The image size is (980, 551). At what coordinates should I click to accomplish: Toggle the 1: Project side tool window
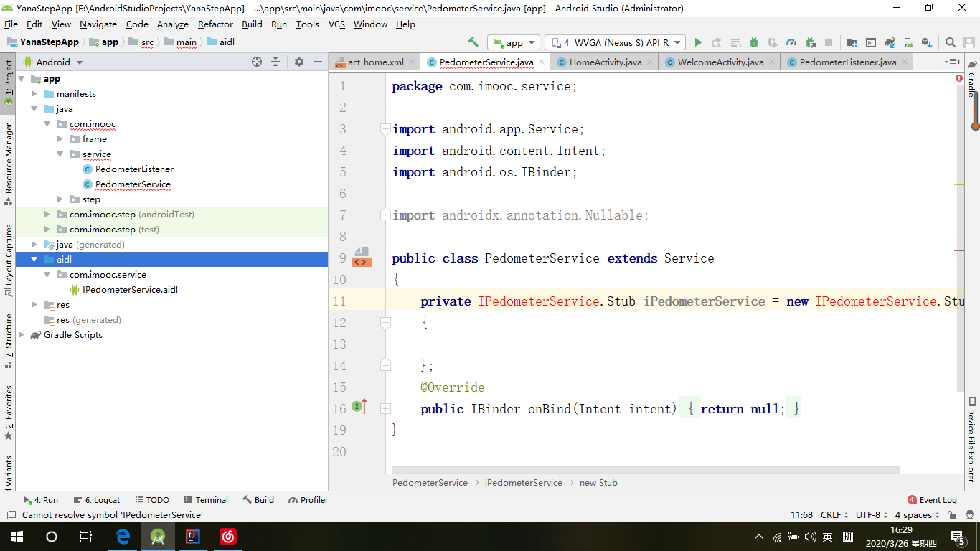9,83
